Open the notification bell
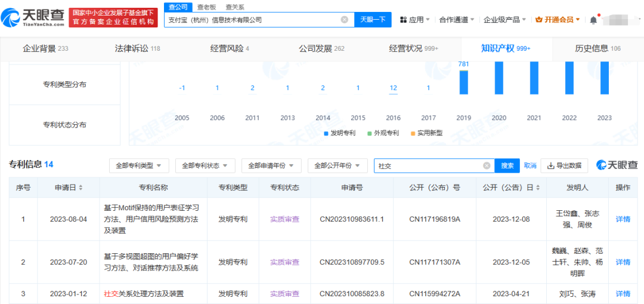This screenshot has width=644, height=304. 593,20
